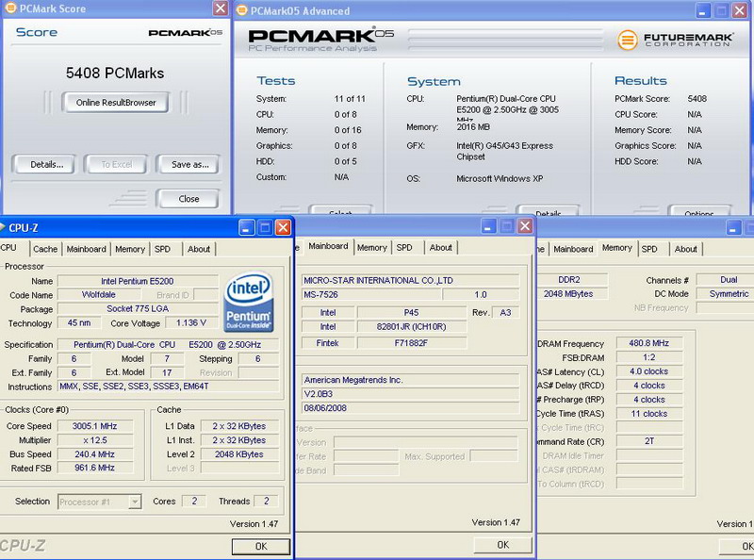754x560 pixels.
Task: Click the Core Speed 3005.1 MHz field
Action: click(x=95, y=426)
